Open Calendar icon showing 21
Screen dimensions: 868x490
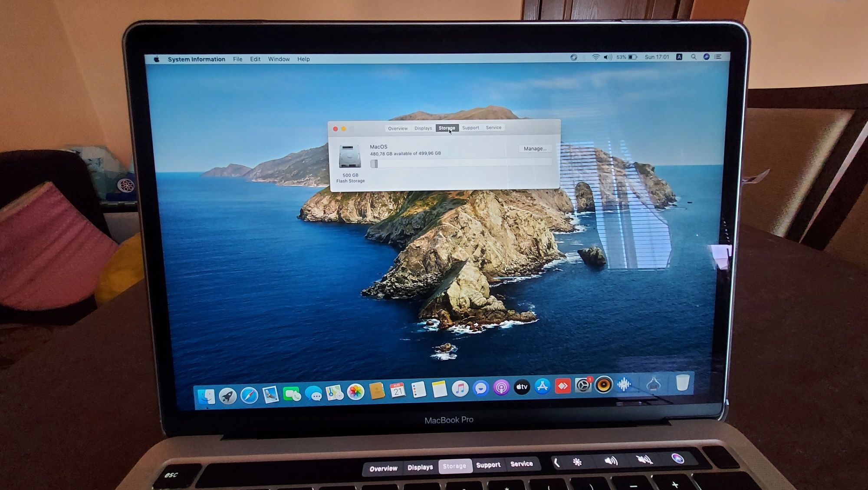tap(398, 391)
